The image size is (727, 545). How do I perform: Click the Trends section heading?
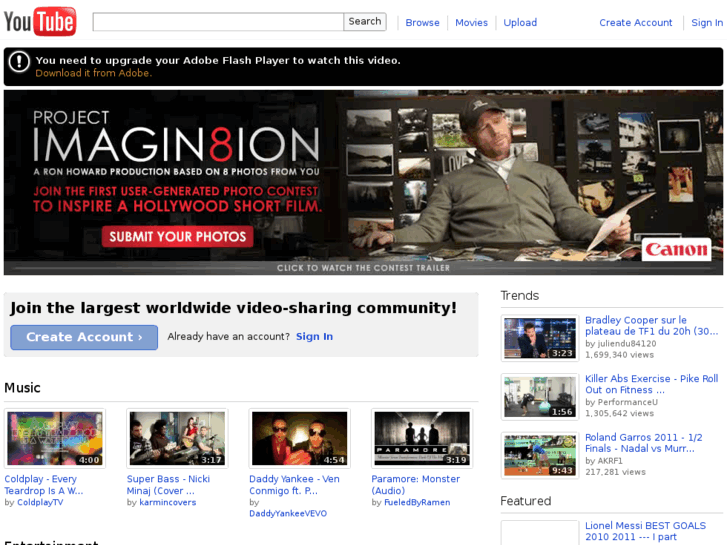520,295
